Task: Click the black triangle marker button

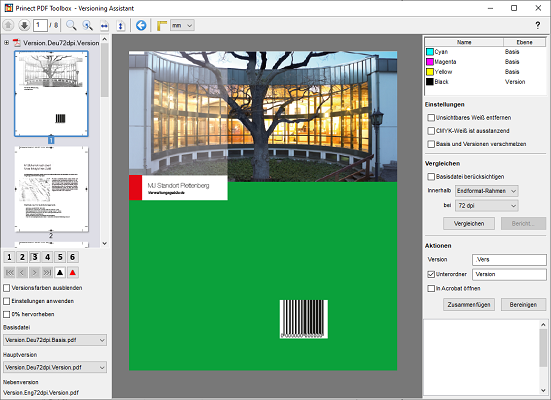Action: pyautogui.click(x=60, y=272)
